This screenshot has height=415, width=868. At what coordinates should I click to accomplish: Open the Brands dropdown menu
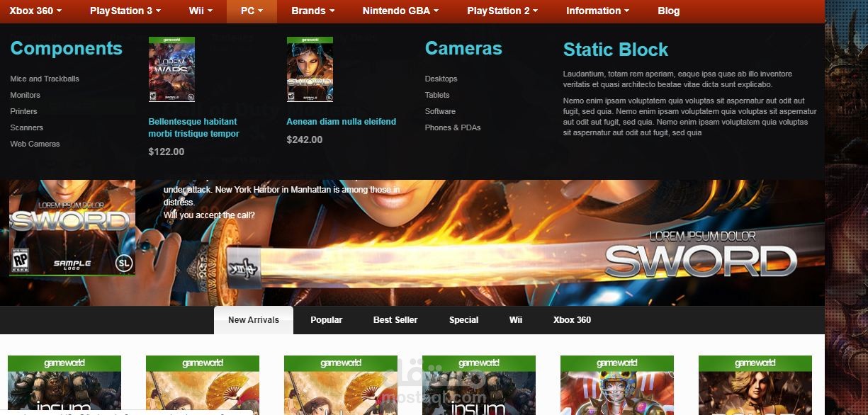[x=312, y=11]
